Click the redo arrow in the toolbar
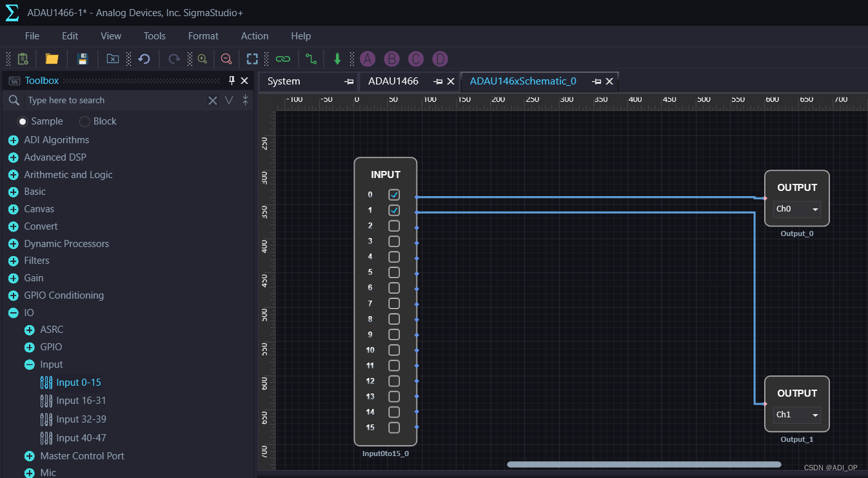 point(174,59)
